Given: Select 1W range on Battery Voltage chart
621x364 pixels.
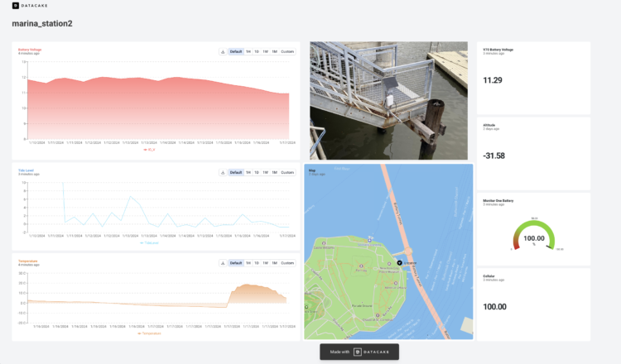Looking at the screenshot, I should point(265,52).
